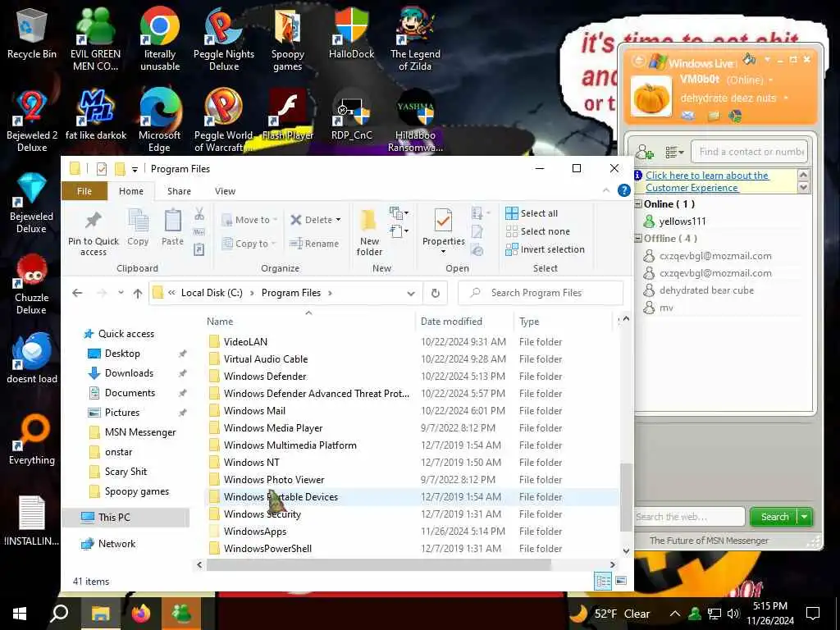This screenshot has width=840, height=630.
Task: Open the Windows Start menu
Action: coord(20,614)
